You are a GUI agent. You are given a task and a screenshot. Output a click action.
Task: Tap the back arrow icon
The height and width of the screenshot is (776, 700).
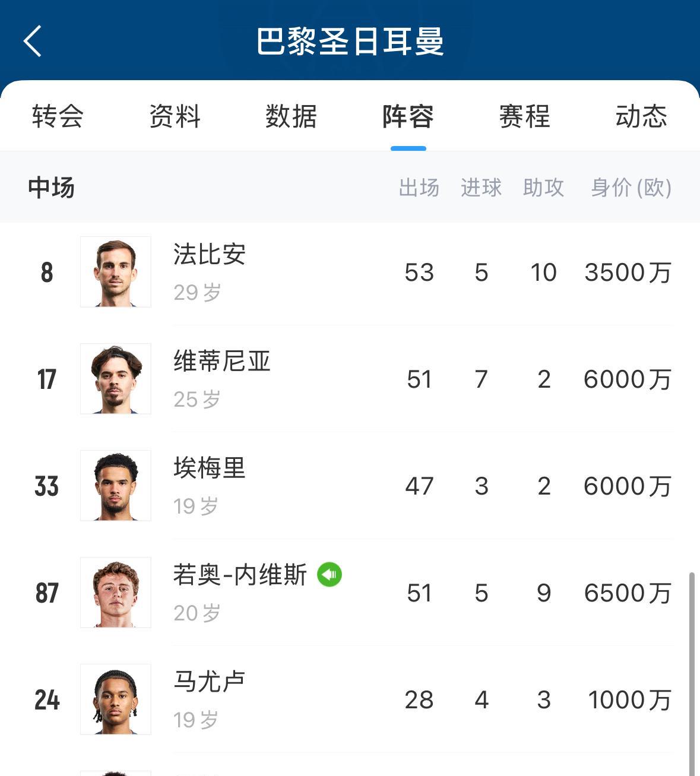(33, 41)
